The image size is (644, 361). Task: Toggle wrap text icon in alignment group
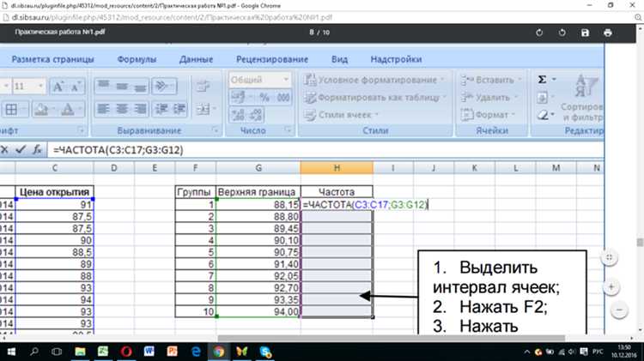tap(203, 86)
